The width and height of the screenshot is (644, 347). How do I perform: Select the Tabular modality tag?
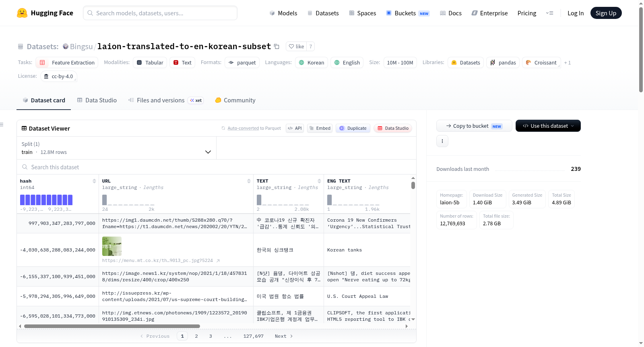click(150, 62)
